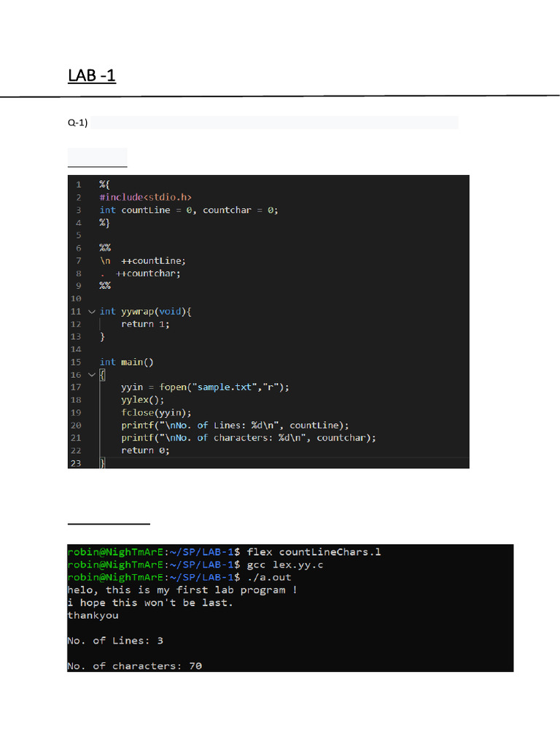Click the ./a.out command

coord(269,578)
